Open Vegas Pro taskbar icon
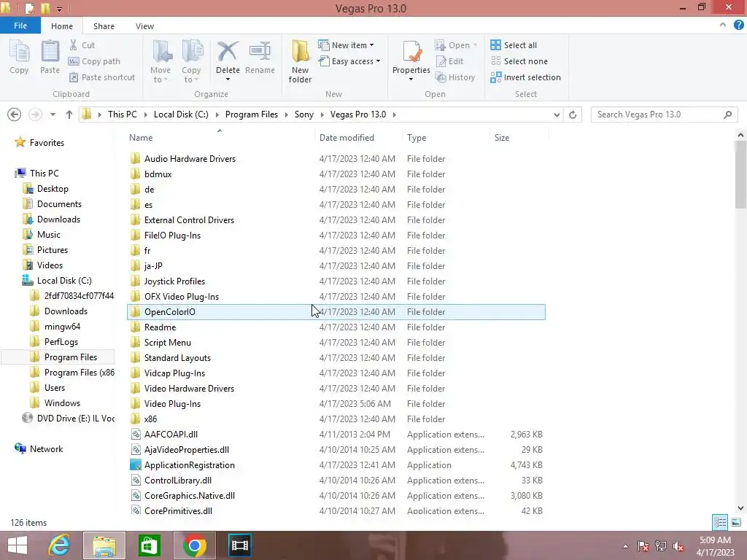 239,545
